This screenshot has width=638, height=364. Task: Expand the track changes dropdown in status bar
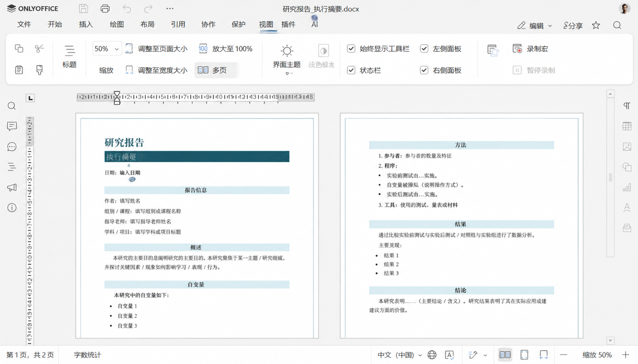(x=485, y=355)
